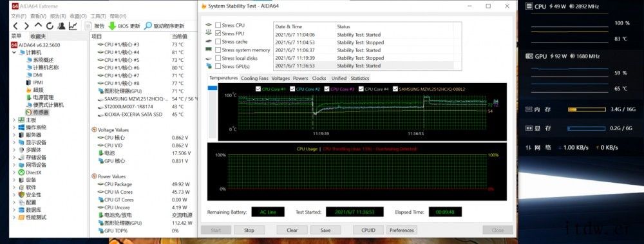Open the graph chart icon in AIDA64 toolbar
644x244 pixels.
click(x=73, y=26)
